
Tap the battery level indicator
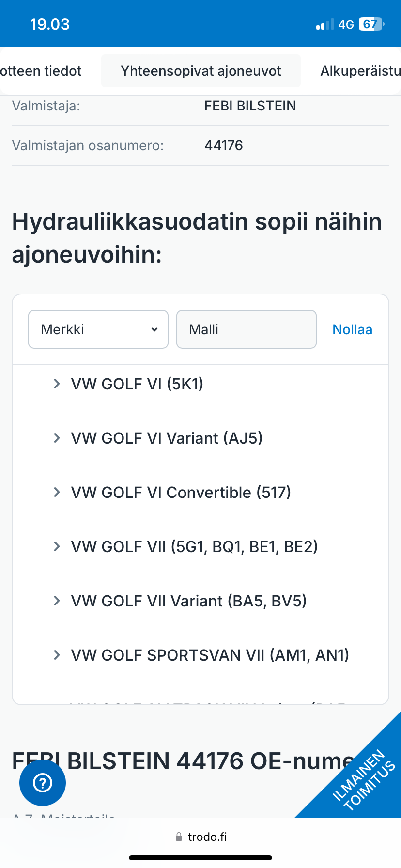pos(371,24)
